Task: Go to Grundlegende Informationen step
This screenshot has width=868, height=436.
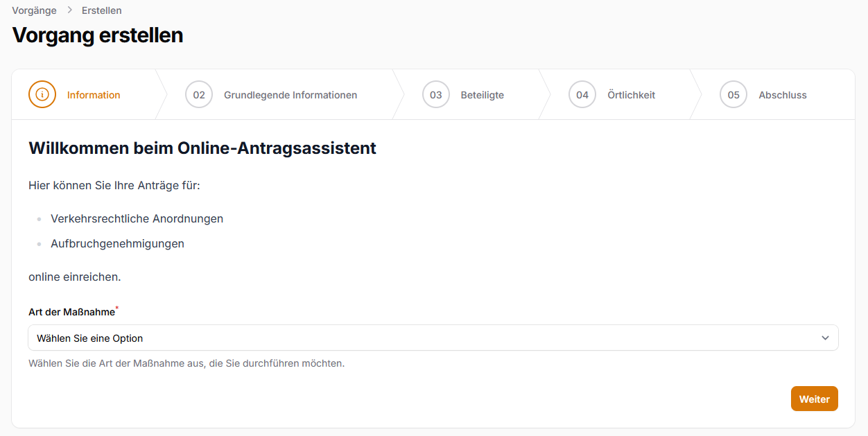Action: tap(290, 95)
